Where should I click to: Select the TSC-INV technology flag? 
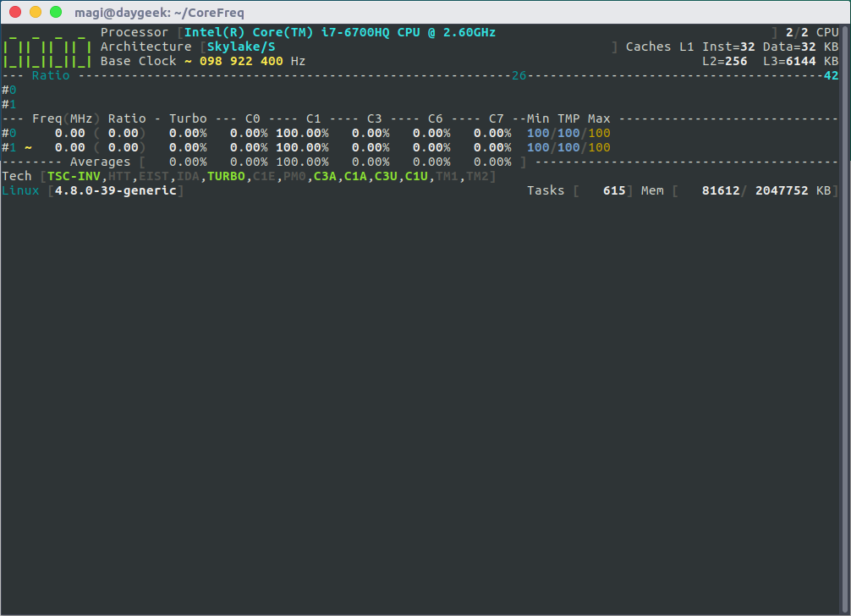(x=74, y=176)
